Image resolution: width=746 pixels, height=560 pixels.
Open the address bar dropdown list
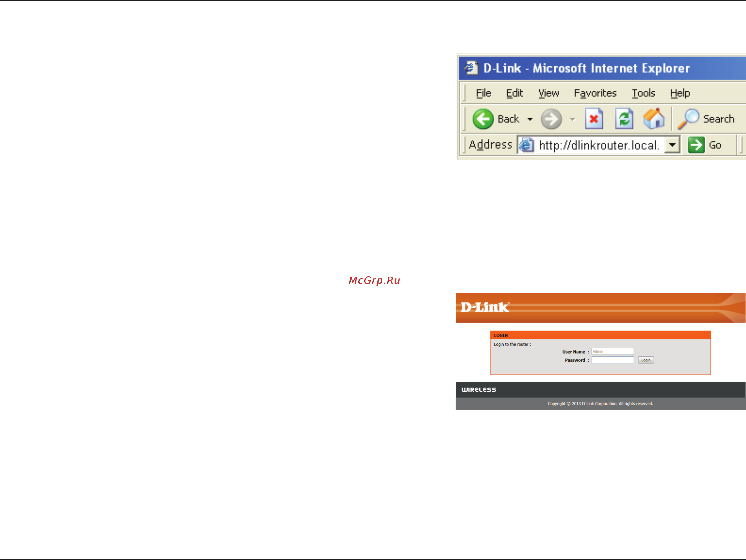[672, 145]
